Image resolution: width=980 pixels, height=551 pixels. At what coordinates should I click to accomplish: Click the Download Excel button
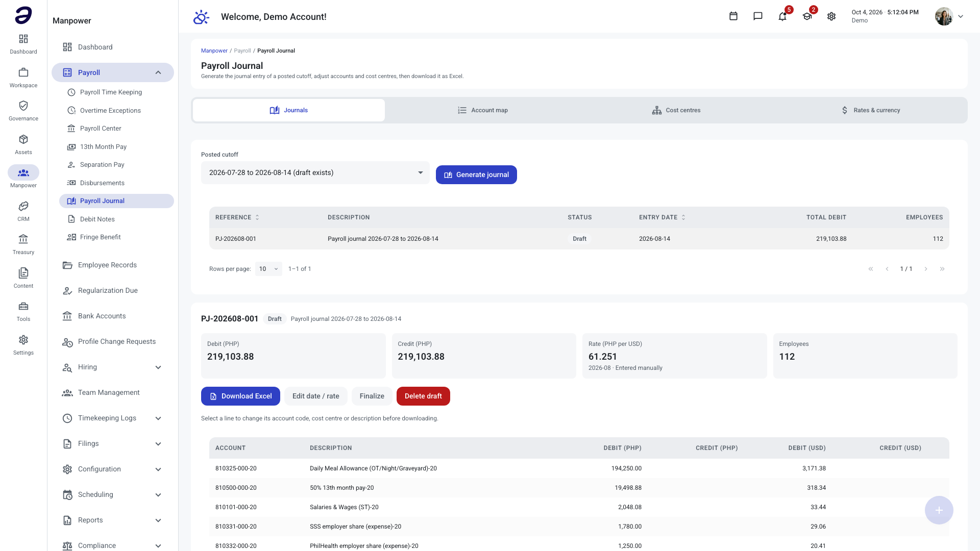(x=240, y=396)
